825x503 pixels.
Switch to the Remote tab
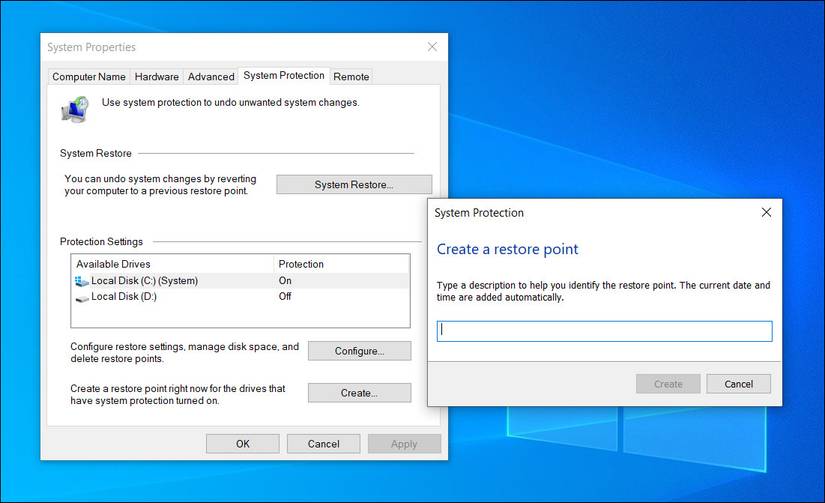point(351,77)
